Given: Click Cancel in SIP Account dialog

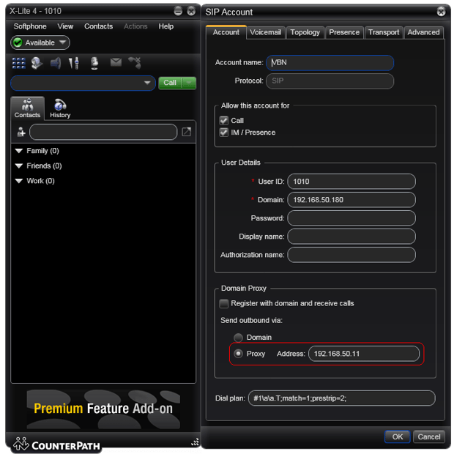Looking at the screenshot, I should 428,436.
